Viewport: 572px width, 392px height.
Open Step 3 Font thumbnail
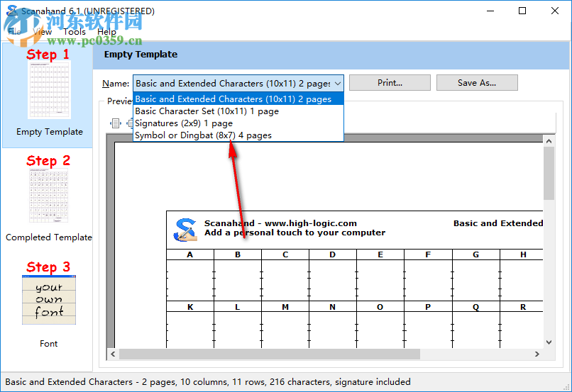(x=49, y=300)
